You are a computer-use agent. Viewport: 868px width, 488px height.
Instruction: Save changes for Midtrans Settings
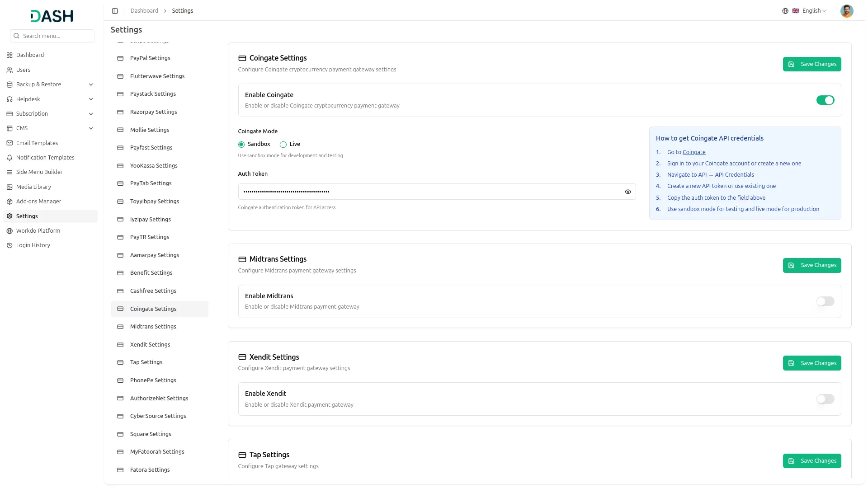point(812,265)
